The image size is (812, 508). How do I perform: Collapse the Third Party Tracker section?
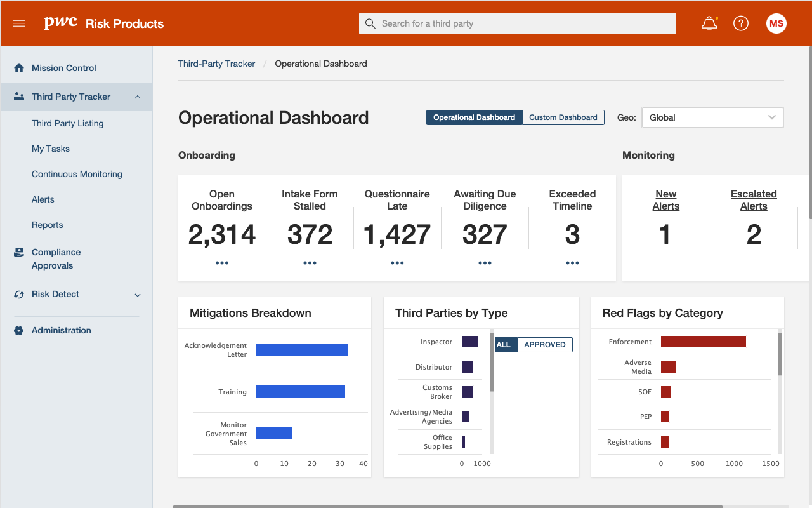pyautogui.click(x=138, y=97)
